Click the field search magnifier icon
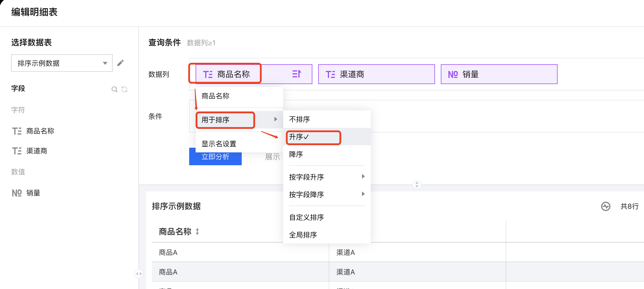 114,89
